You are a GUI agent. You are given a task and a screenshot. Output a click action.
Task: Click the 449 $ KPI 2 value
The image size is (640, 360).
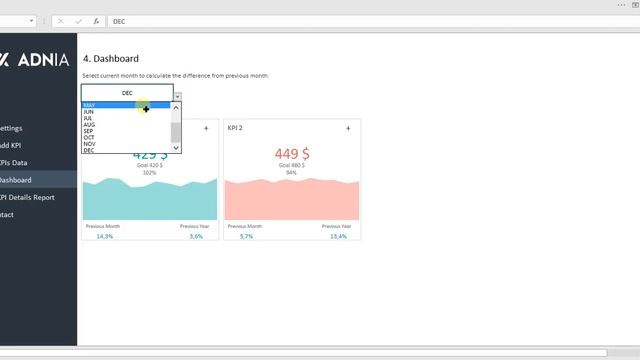click(292, 154)
